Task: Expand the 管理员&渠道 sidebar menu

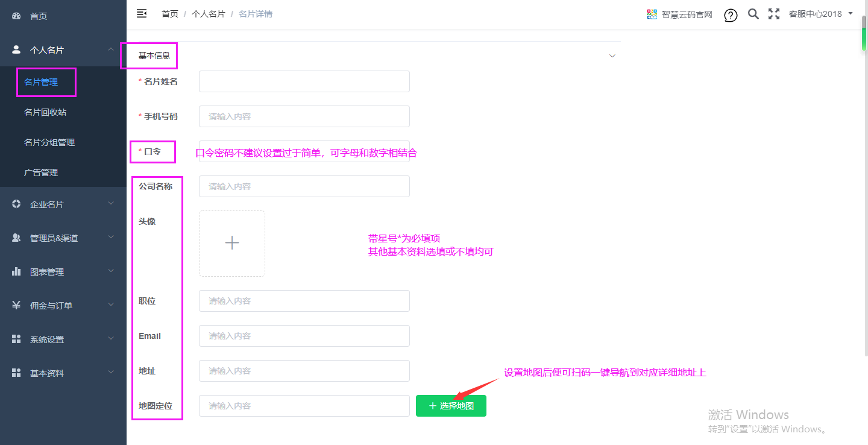Action: tap(63, 238)
